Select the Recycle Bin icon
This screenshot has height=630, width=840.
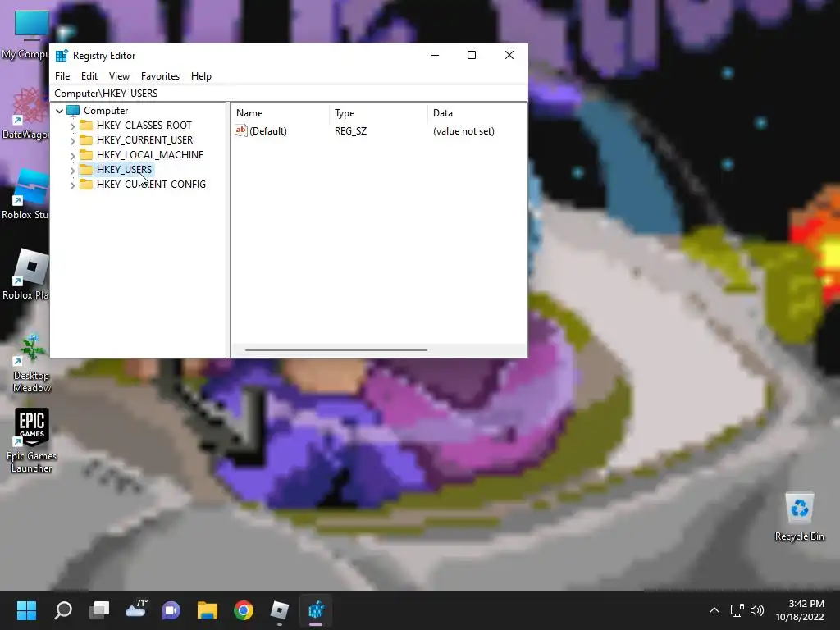(799, 517)
